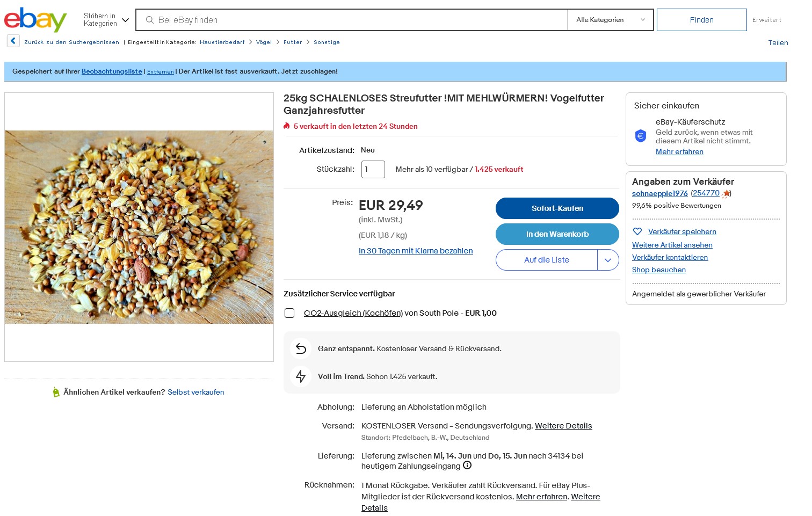Click the heart icon to save seller
Viewport: 812px width, 516px height.
pyautogui.click(x=637, y=231)
